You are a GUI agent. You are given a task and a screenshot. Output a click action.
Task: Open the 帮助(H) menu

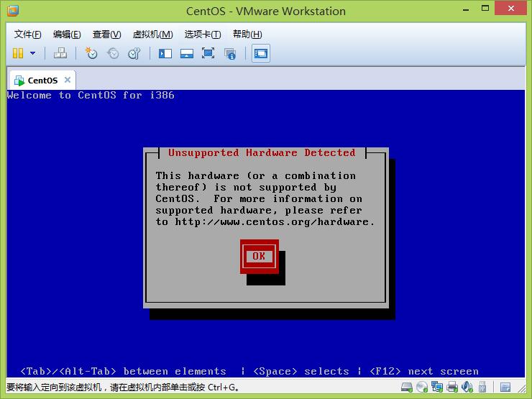[247, 34]
